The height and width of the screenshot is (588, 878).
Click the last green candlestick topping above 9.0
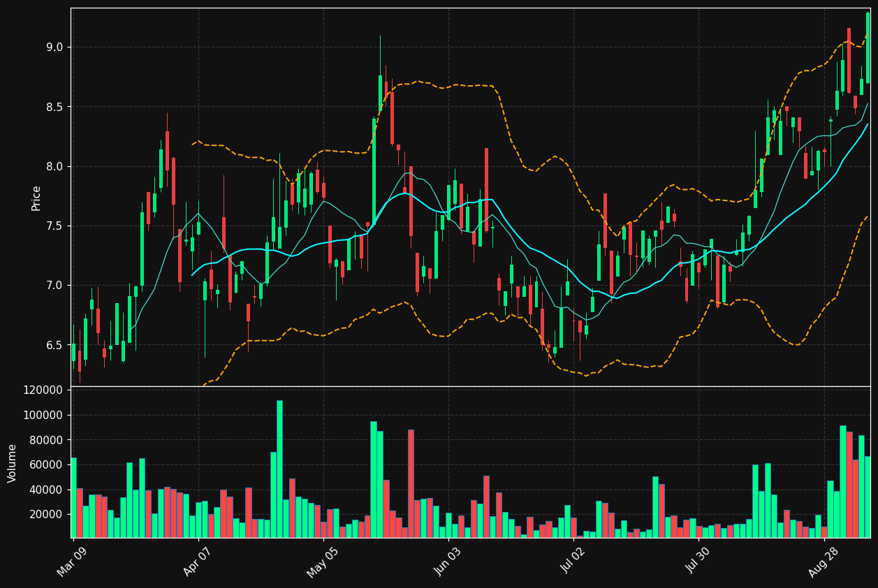(x=868, y=47)
